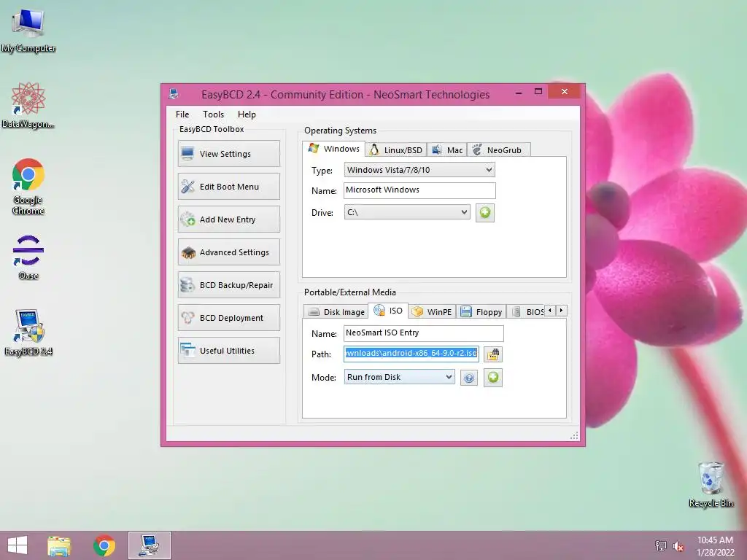Click the window resize grip
The image size is (747, 560).
coord(574,436)
